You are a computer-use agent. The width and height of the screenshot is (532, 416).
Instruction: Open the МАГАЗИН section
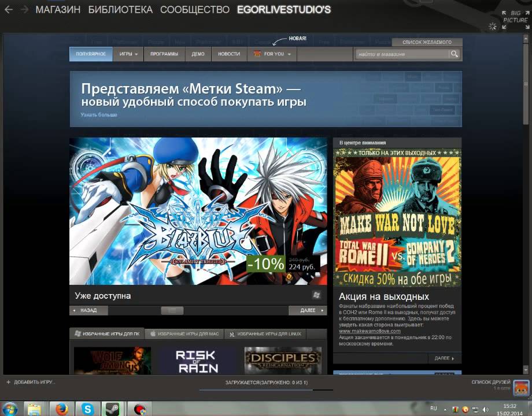58,9
